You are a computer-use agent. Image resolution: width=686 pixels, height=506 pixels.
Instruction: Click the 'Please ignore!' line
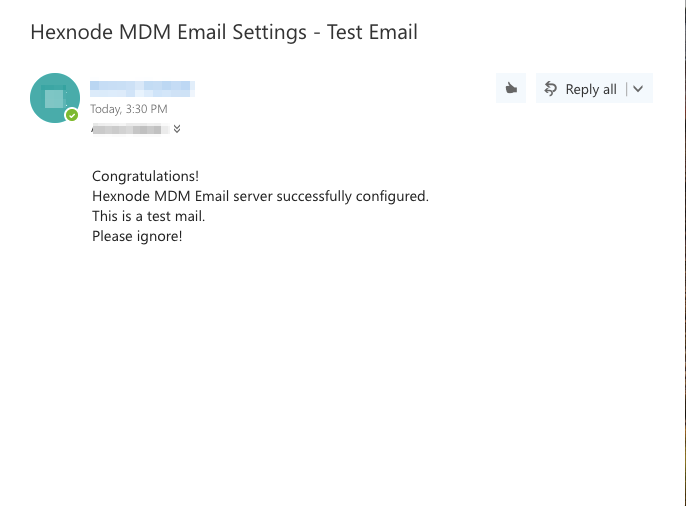[x=137, y=237]
